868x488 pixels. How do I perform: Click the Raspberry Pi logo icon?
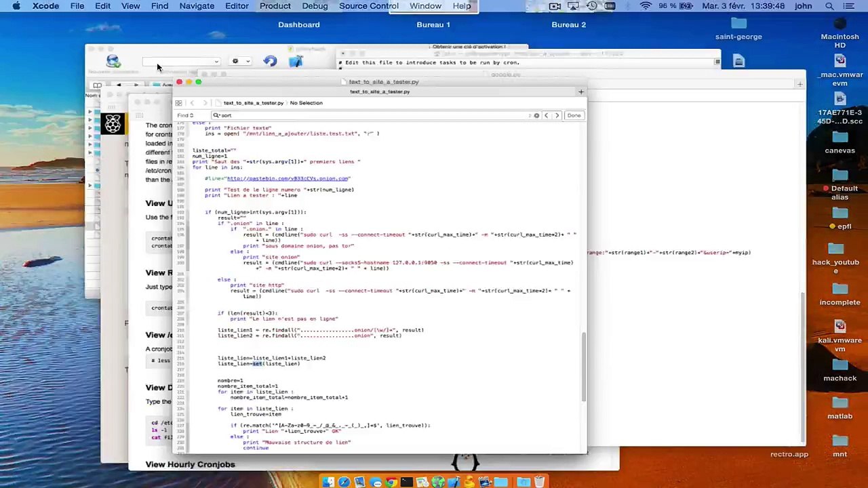(113, 123)
